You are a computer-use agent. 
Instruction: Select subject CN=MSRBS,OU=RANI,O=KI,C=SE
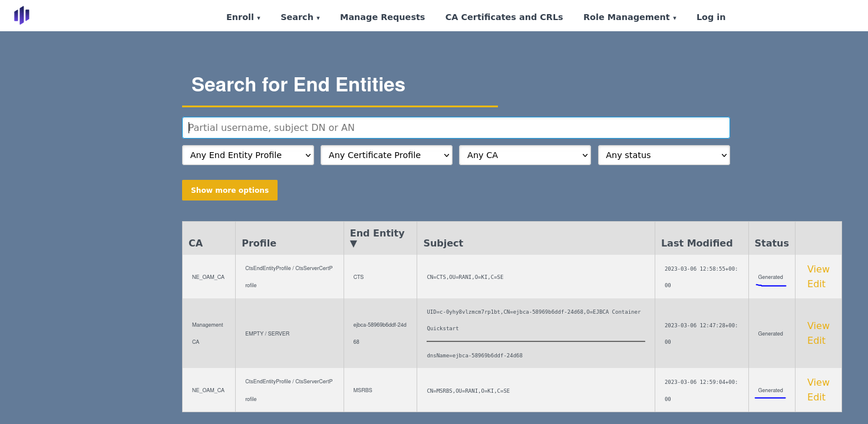pyautogui.click(x=468, y=391)
